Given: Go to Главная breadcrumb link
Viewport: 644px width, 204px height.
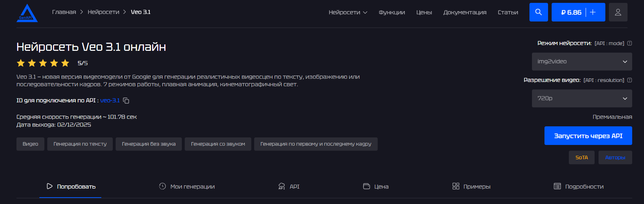Looking at the screenshot, I should click(64, 12).
